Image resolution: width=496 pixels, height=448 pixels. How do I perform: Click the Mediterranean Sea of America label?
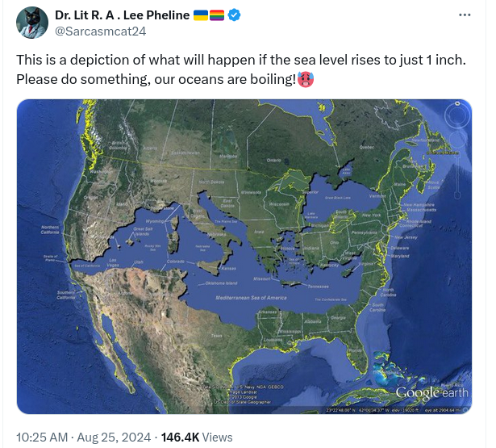tap(251, 298)
